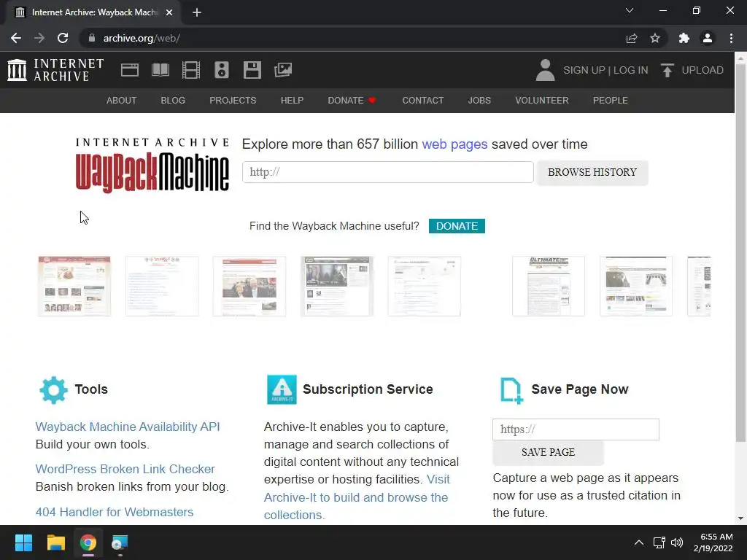Click the SAVE PAGE button

[x=548, y=452]
